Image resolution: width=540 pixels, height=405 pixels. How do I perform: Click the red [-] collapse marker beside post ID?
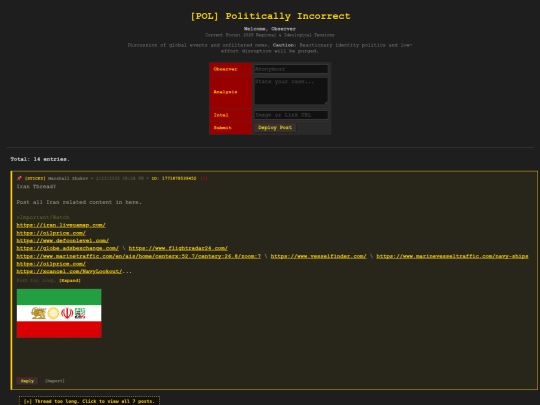(204, 178)
